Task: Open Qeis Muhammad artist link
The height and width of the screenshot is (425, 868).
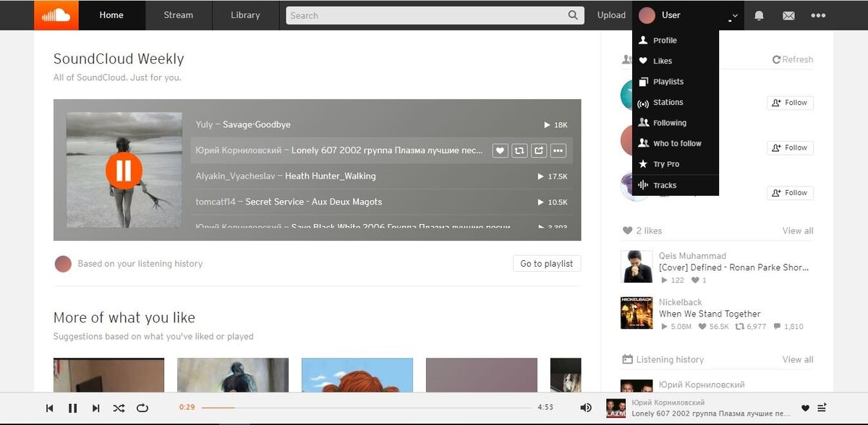Action: click(x=692, y=256)
